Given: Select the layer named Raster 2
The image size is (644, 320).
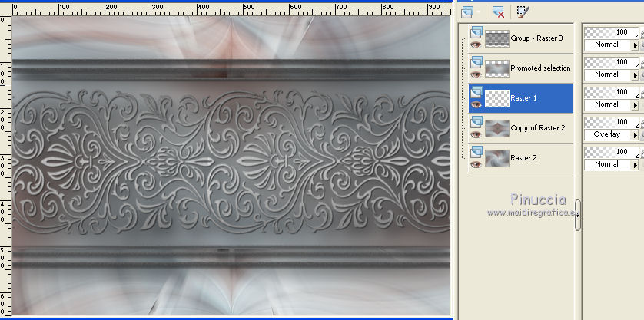Looking at the screenshot, I should pyautogui.click(x=523, y=158).
